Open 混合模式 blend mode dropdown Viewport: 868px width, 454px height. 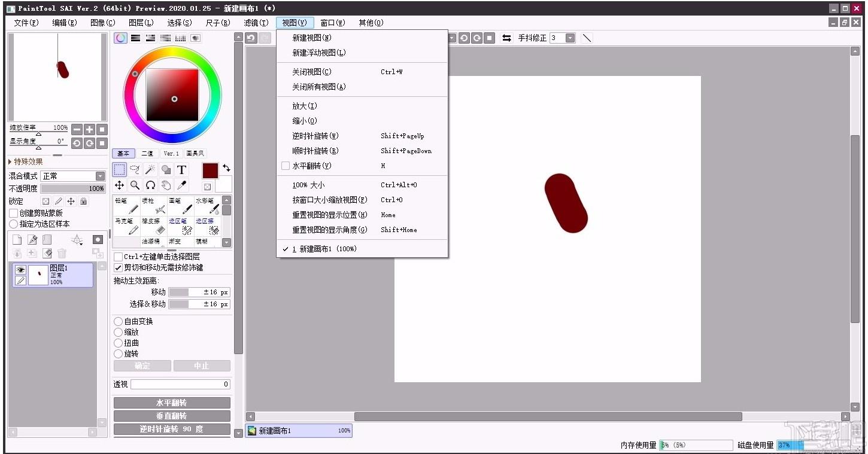click(x=73, y=176)
